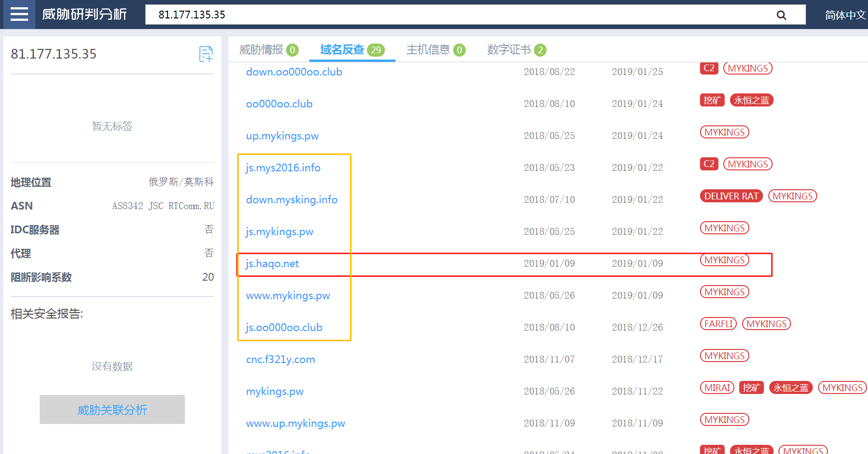Click the add-note document icon beside IP

click(206, 54)
